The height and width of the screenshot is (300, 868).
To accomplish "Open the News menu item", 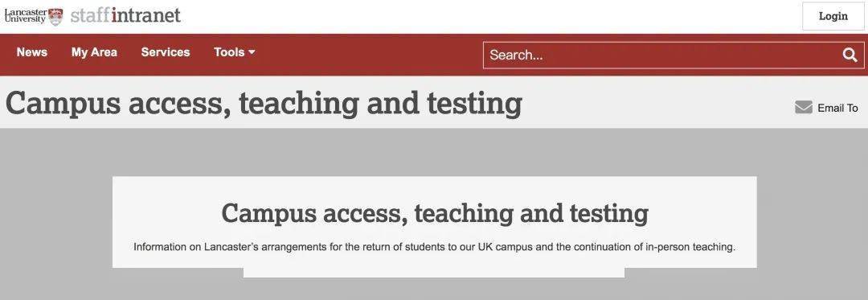I will click(32, 52).
